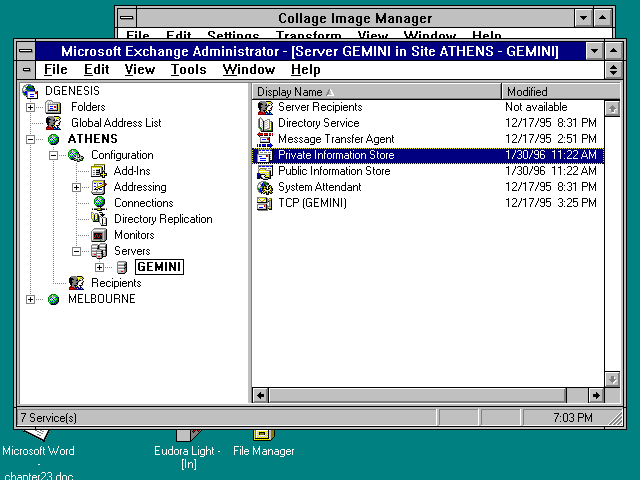Click the vertical scrollbar up arrow
Image resolution: width=640 pixels, height=480 pixels.
pyautogui.click(x=612, y=109)
